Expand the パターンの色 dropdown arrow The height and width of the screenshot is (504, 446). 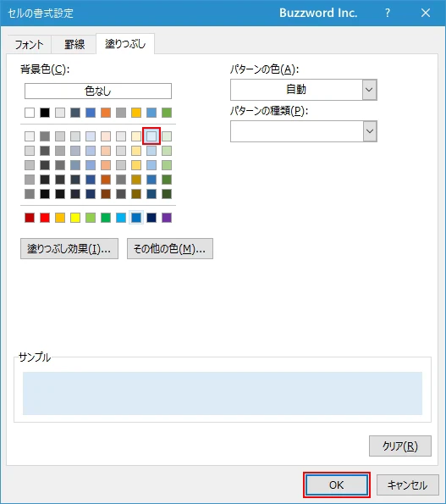coord(370,90)
